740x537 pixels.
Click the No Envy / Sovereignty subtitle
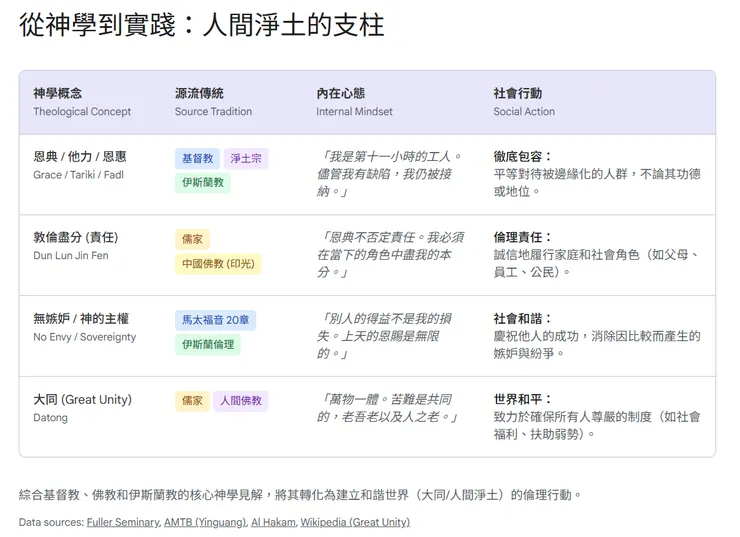click(x=84, y=337)
